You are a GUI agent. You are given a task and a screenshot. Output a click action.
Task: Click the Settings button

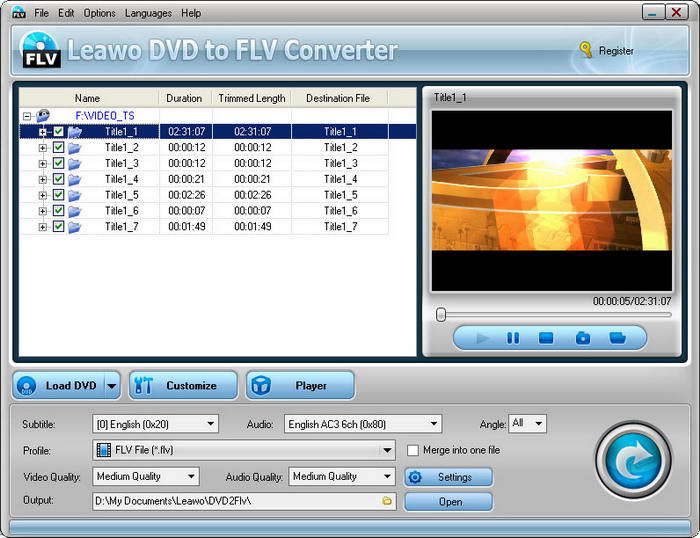[x=449, y=477]
